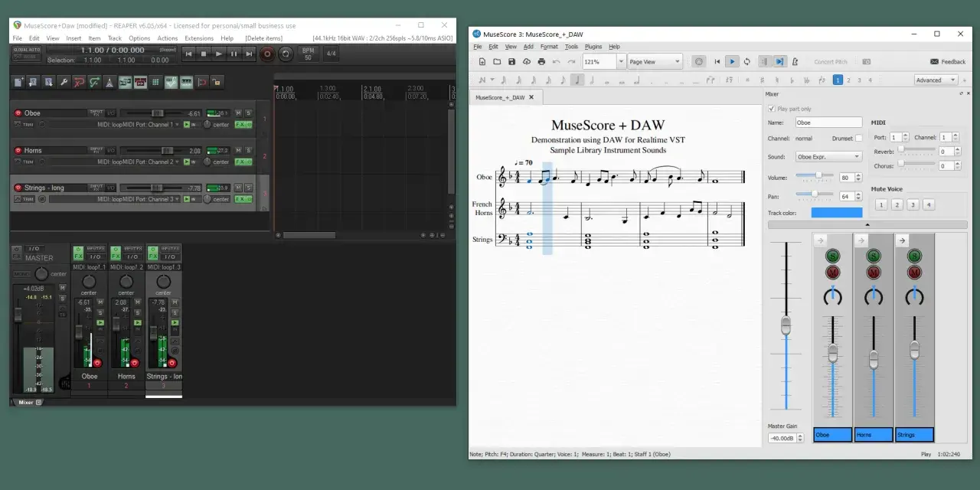
Task: Open FX chain for Oboe track
Action: 241,124
